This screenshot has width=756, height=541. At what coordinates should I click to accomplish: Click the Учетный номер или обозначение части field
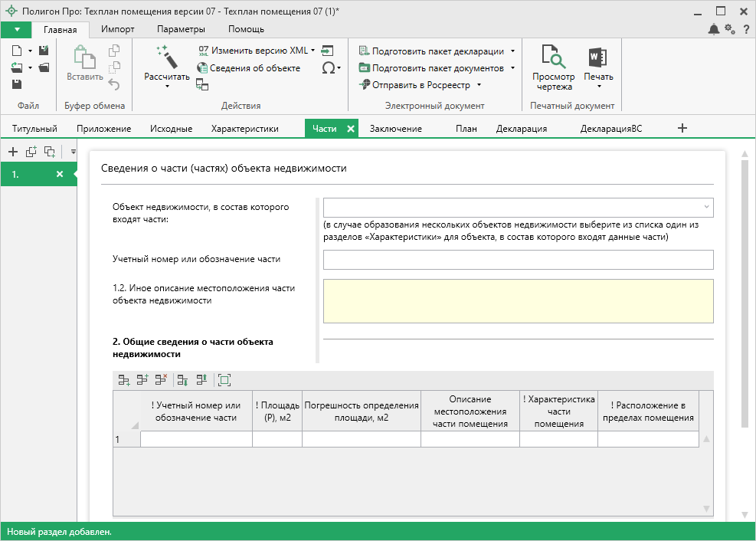[518, 260]
